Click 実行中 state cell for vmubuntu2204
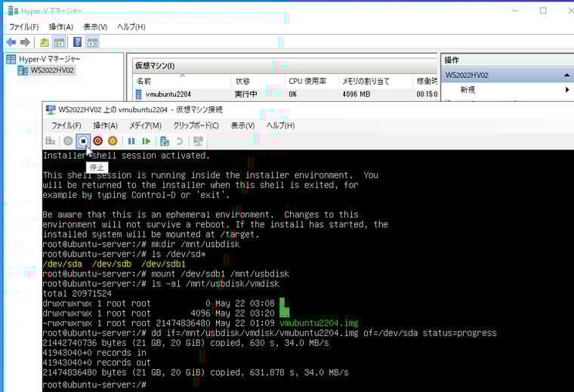 pos(245,94)
